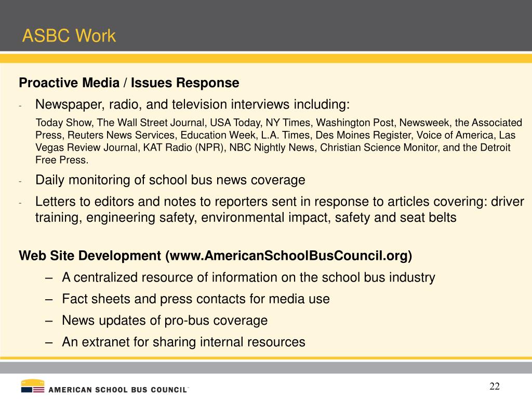532x399 pixels.
Task: Click the 'ASBC Work' slide title
Action: pyautogui.click(x=69, y=36)
